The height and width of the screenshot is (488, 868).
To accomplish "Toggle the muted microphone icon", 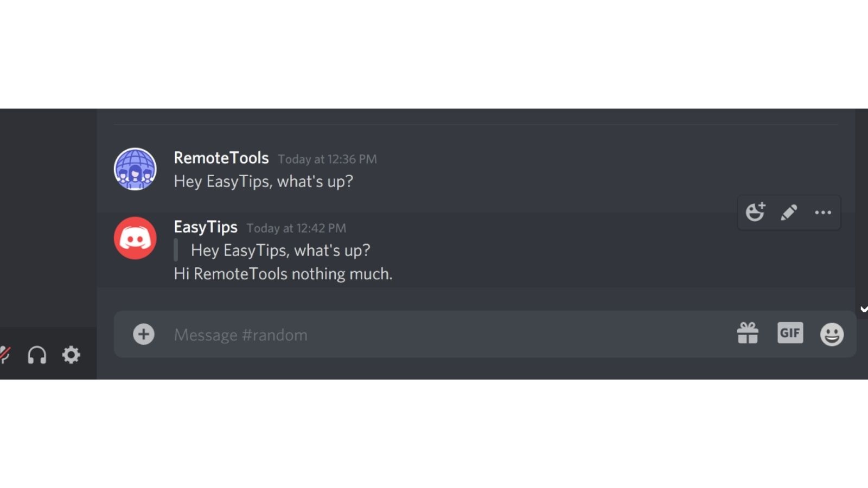I will tap(5, 355).
